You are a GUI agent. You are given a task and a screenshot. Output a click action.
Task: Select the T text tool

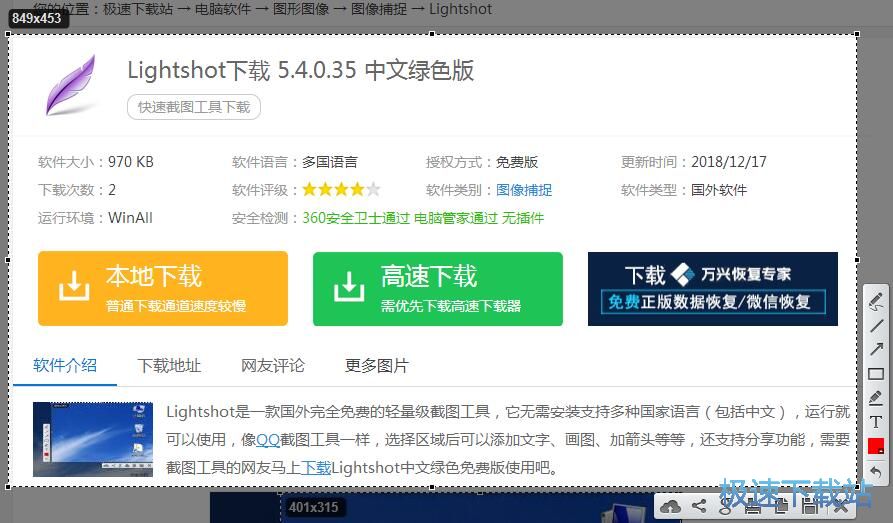(876, 422)
